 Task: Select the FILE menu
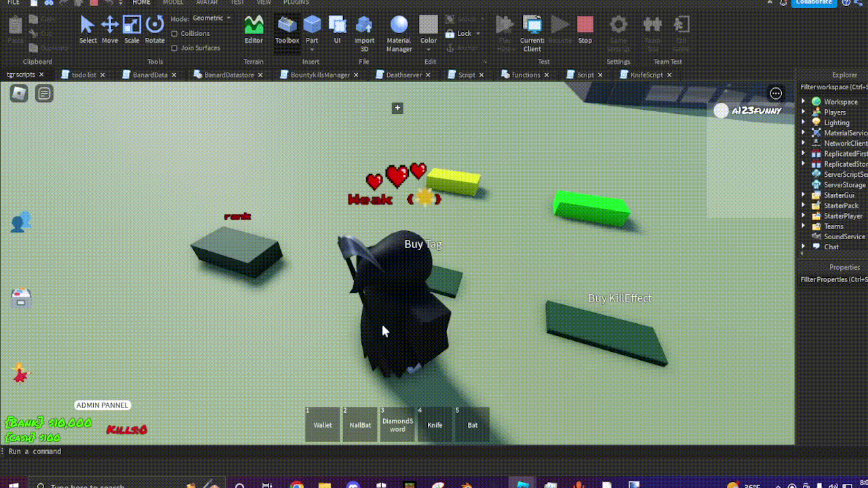click(x=13, y=3)
